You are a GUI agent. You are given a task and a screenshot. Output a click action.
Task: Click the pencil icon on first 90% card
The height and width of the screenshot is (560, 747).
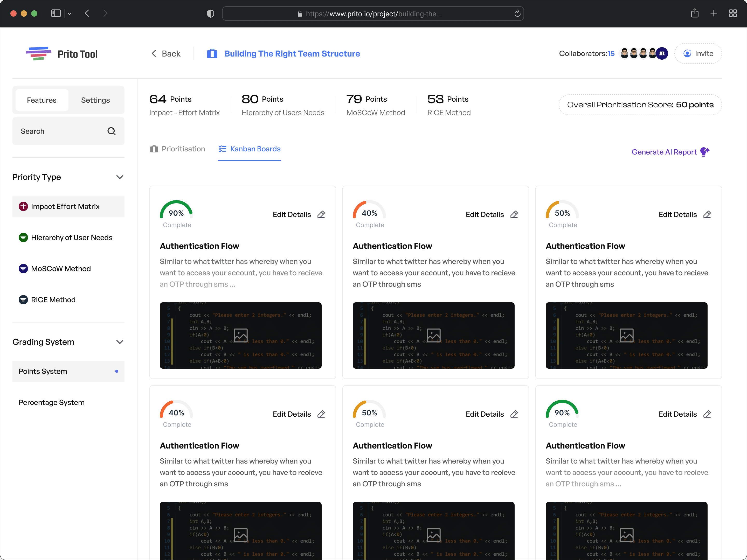321,215
